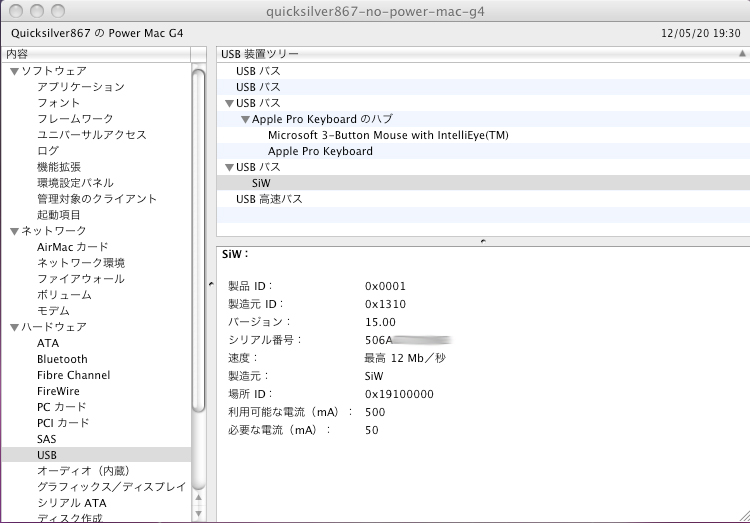The height and width of the screenshot is (523, 750).
Task: Select Apple Pro Keyboard device
Action: pos(320,151)
